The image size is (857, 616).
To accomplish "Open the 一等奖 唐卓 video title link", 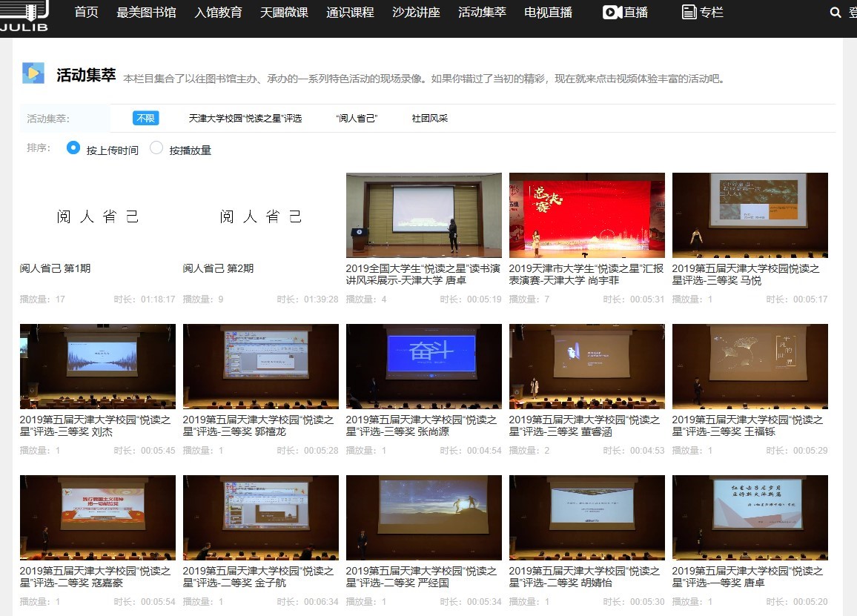I will coord(747,577).
